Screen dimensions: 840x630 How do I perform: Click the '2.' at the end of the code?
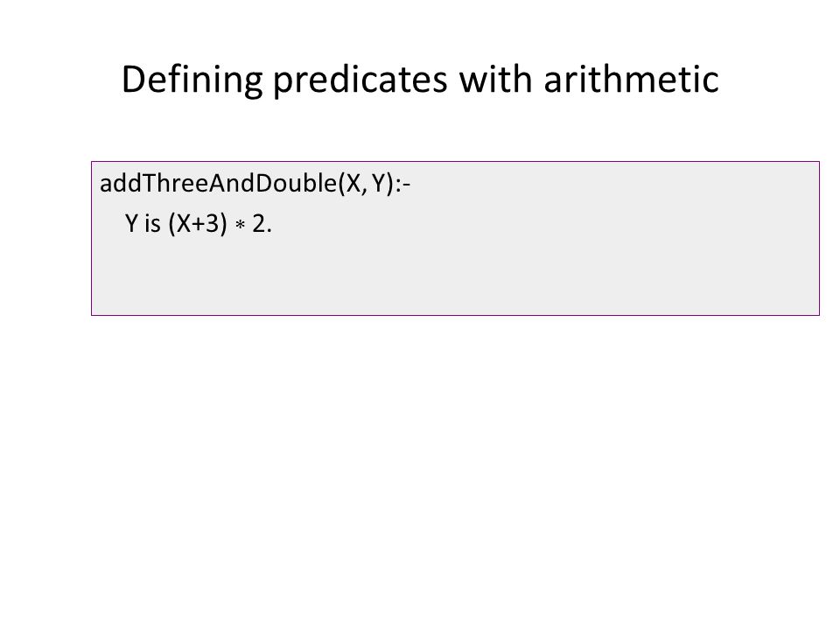[262, 223]
